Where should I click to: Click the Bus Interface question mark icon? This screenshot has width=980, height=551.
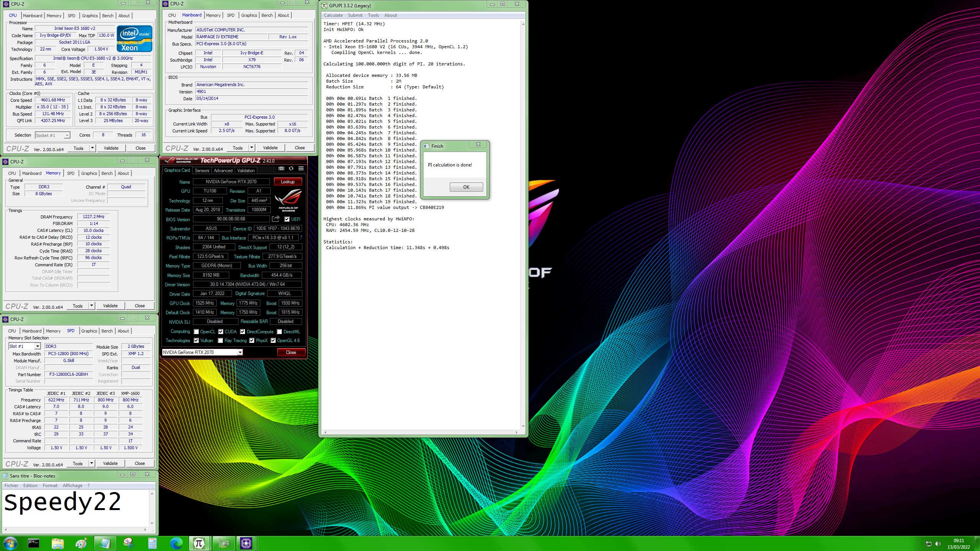pos(301,238)
